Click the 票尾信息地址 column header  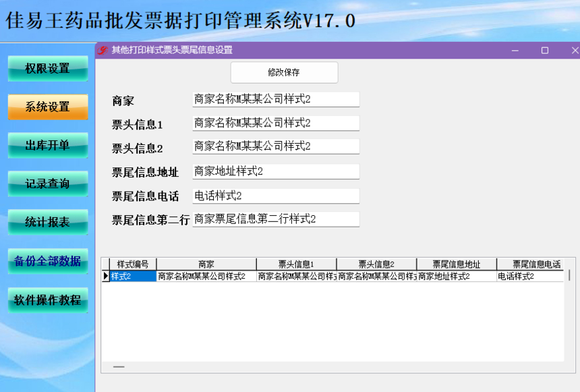pos(457,264)
